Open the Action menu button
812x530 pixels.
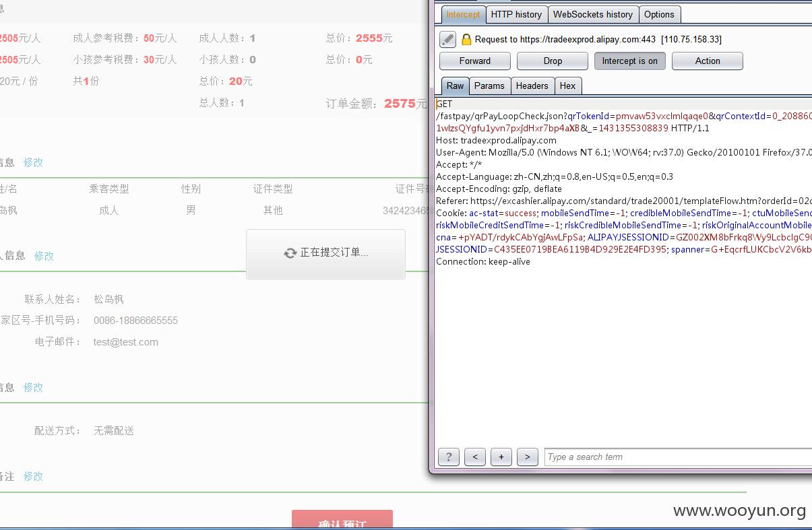708,61
